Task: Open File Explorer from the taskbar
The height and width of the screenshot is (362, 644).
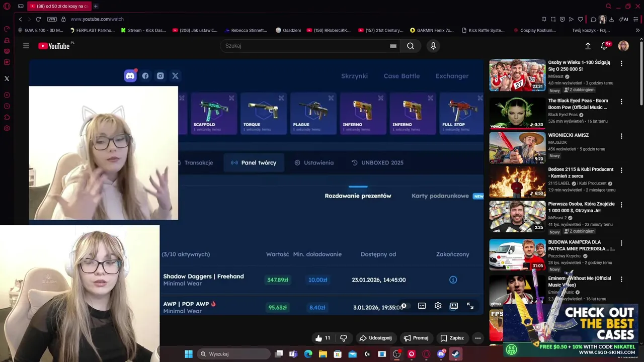Action: point(323,354)
